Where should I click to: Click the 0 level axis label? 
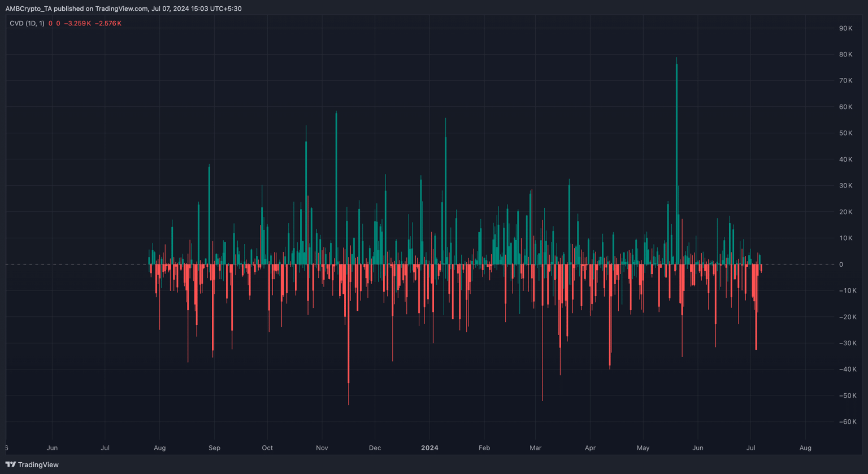841,264
